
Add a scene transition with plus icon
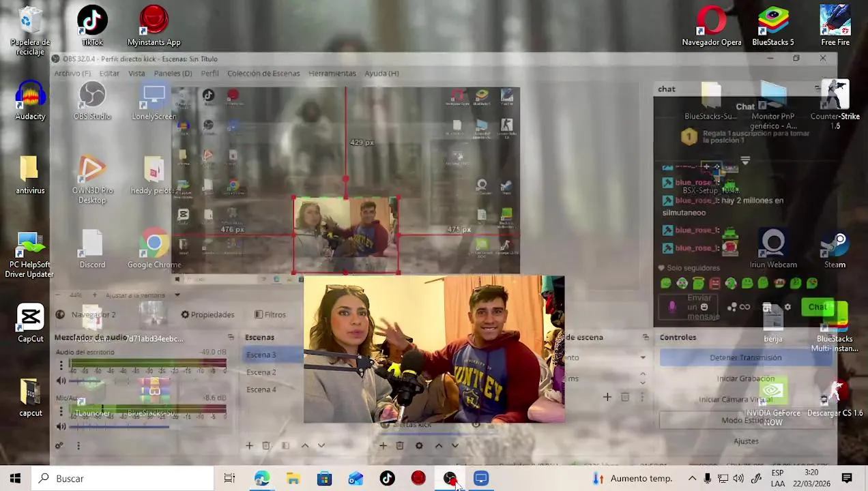pyautogui.click(x=607, y=397)
